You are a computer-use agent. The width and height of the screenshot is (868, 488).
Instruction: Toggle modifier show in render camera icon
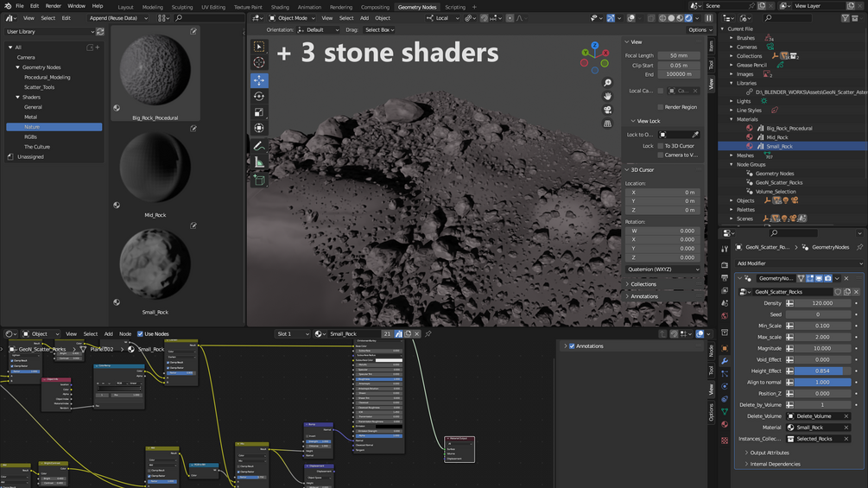click(x=827, y=278)
